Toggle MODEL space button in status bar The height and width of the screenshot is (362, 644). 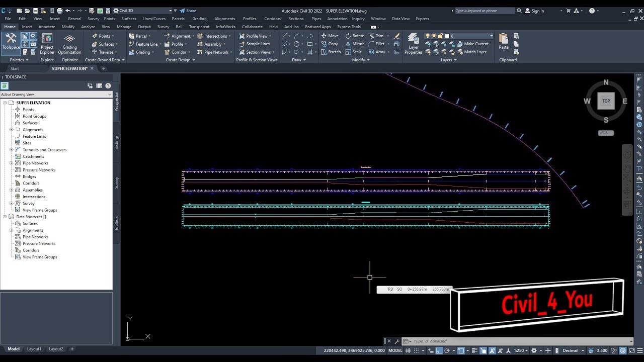(x=395, y=350)
